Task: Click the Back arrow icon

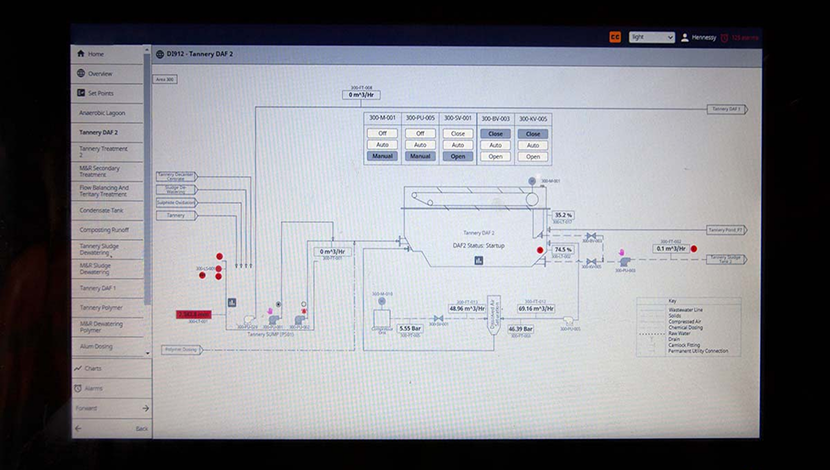Action: click(x=78, y=429)
